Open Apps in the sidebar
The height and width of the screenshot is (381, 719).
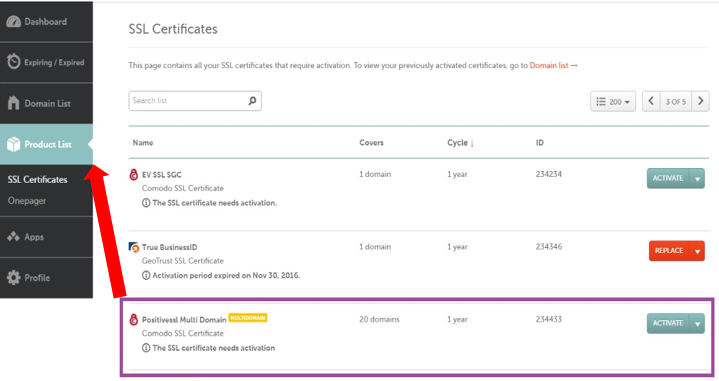[46, 237]
